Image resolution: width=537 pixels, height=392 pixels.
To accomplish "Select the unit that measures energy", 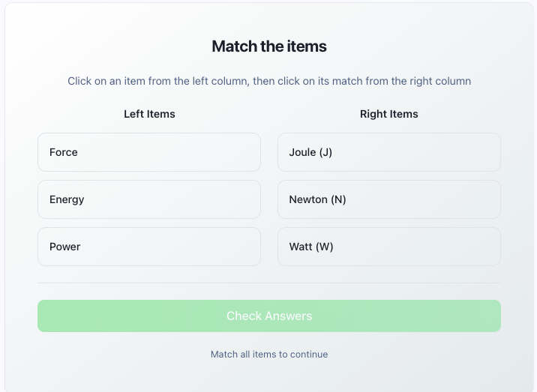I will pos(388,152).
